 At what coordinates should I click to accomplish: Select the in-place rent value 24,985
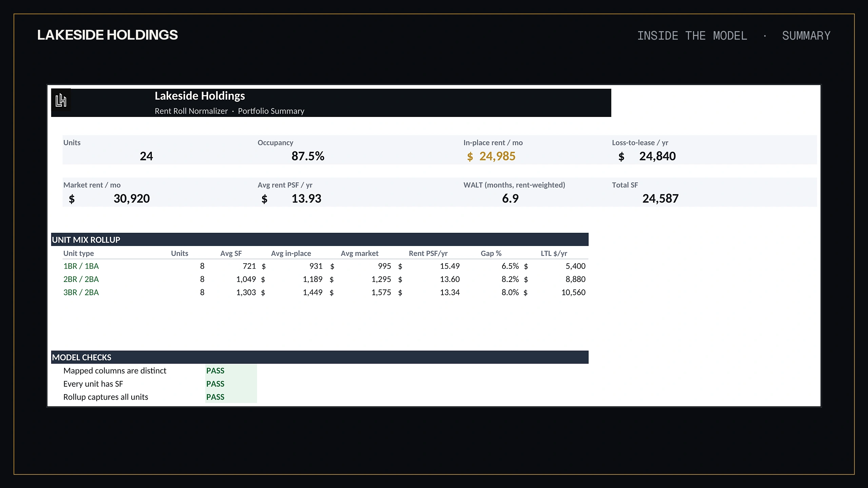(x=497, y=156)
